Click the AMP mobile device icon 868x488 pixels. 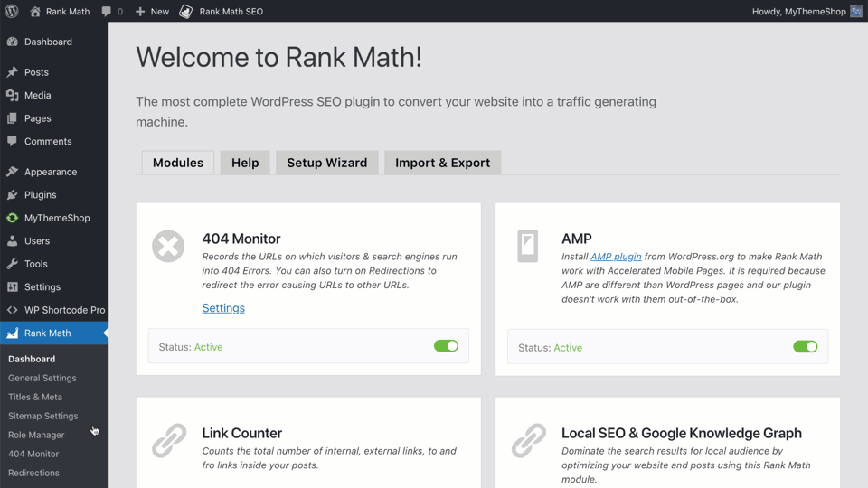coord(527,247)
